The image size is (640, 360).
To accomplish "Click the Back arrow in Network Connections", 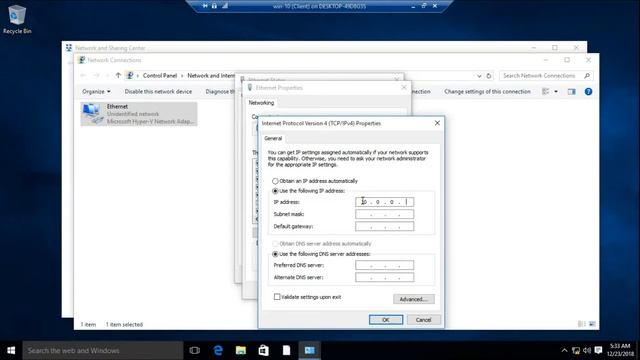I will [83, 76].
